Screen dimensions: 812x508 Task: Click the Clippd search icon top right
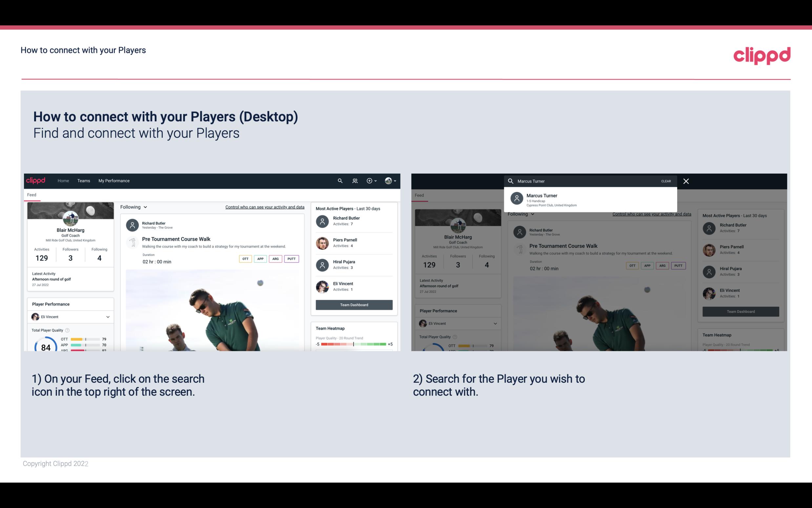[340, 181]
